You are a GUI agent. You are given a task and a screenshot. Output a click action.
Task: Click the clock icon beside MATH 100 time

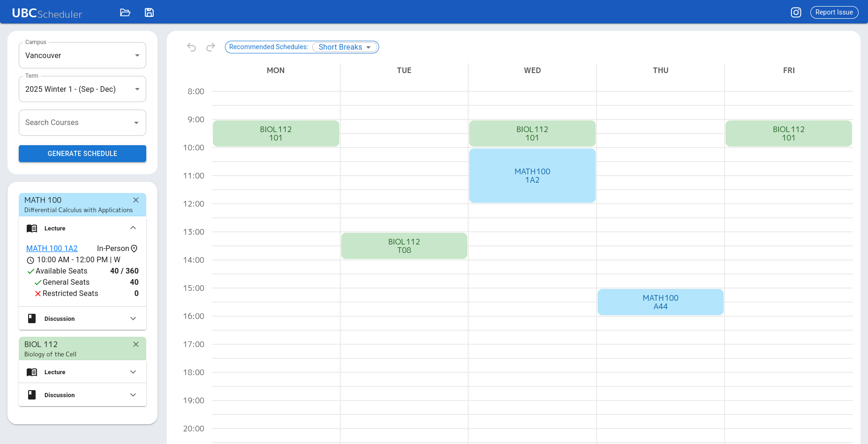[x=30, y=260]
